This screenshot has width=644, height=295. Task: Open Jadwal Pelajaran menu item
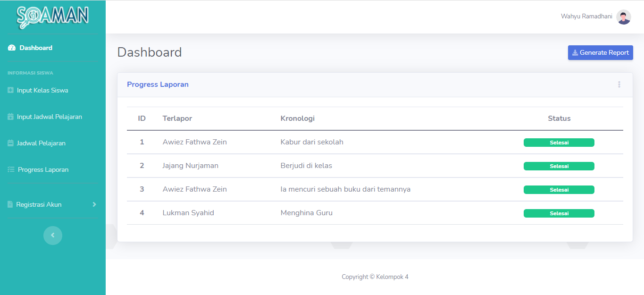pyautogui.click(x=41, y=143)
